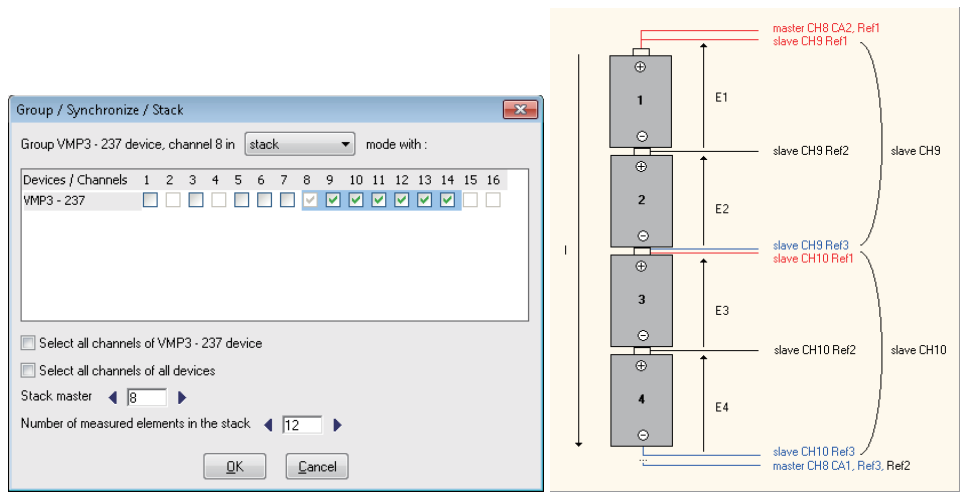Click the OK button
The image size is (973, 499).
pos(234,466)
